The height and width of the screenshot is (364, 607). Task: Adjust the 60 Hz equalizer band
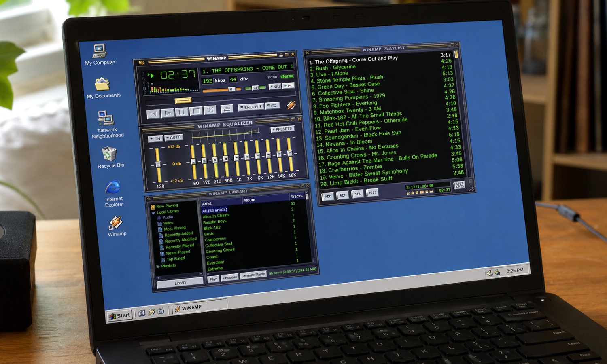[193, 161]
